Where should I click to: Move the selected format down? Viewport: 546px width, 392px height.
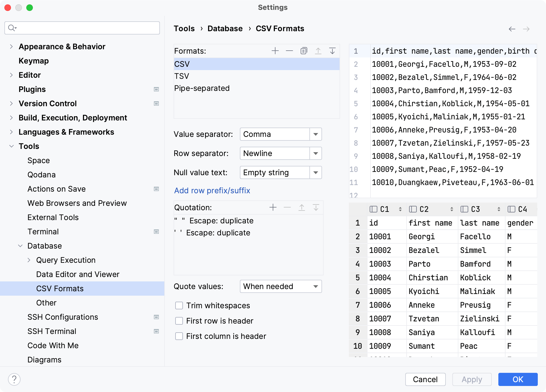[x=332, y=51]
